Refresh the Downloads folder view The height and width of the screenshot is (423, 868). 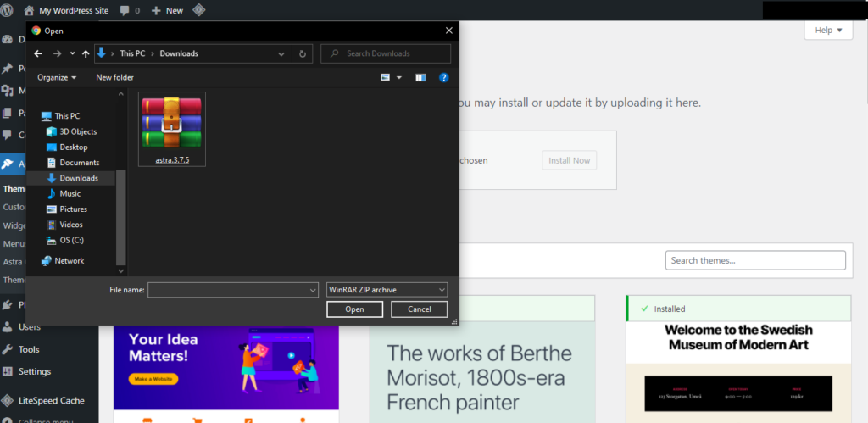(303, 53)
